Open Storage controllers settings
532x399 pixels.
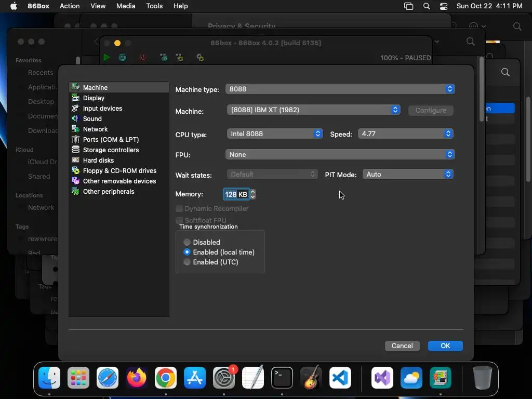pos(119,150)
